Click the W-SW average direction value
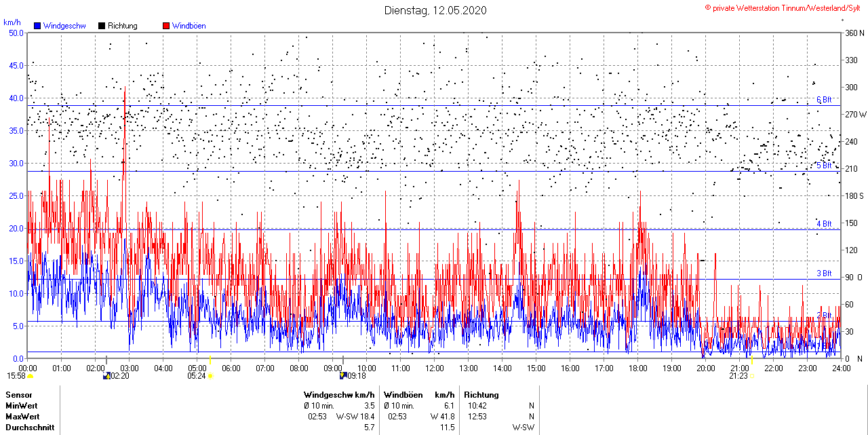This screenshot has width=868, height=435. 524,428
